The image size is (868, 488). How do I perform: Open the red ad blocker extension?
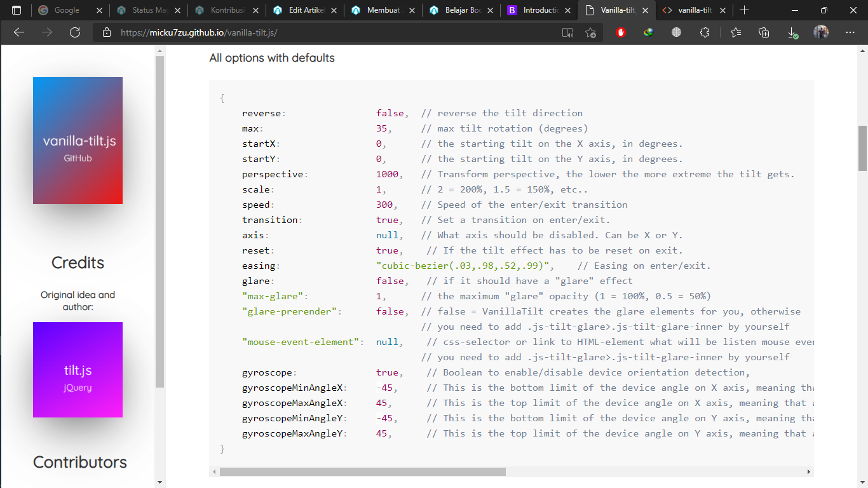[x=621, y=32]
